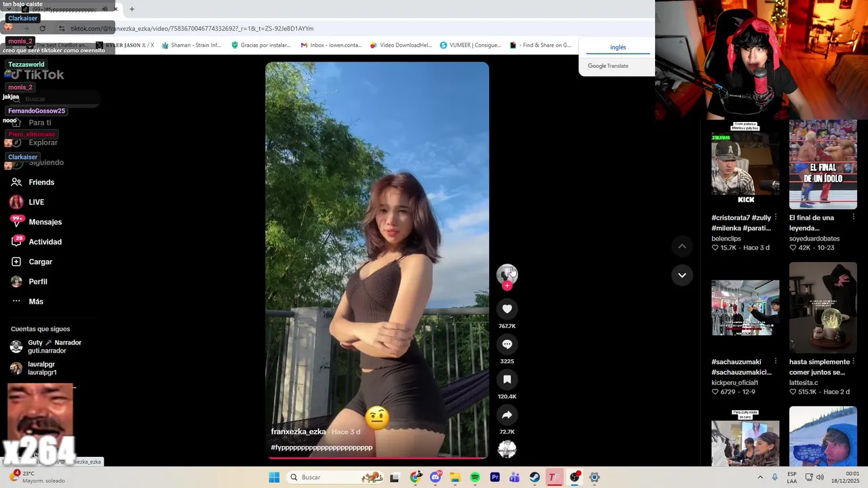Open the Inbox Gmail bookmark

(331, 45)
